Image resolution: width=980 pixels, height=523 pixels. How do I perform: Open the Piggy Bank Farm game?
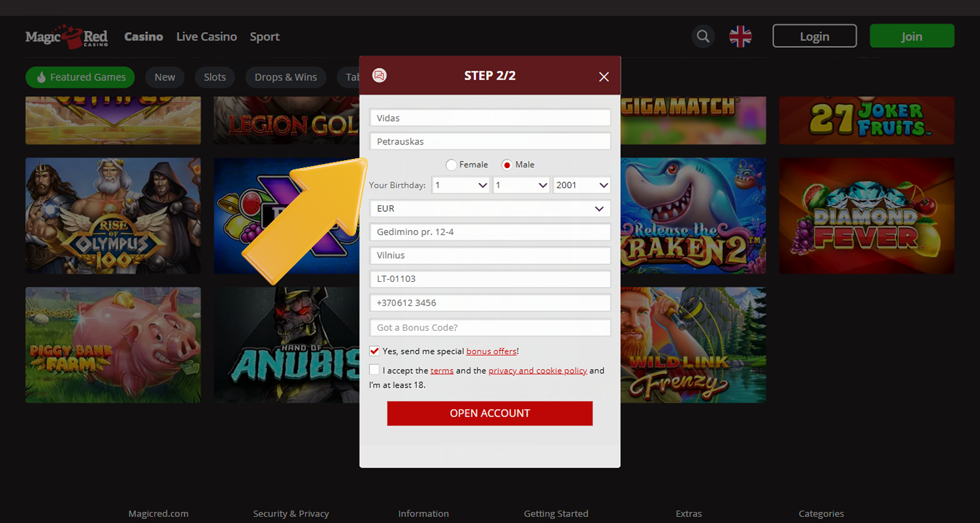113,345
